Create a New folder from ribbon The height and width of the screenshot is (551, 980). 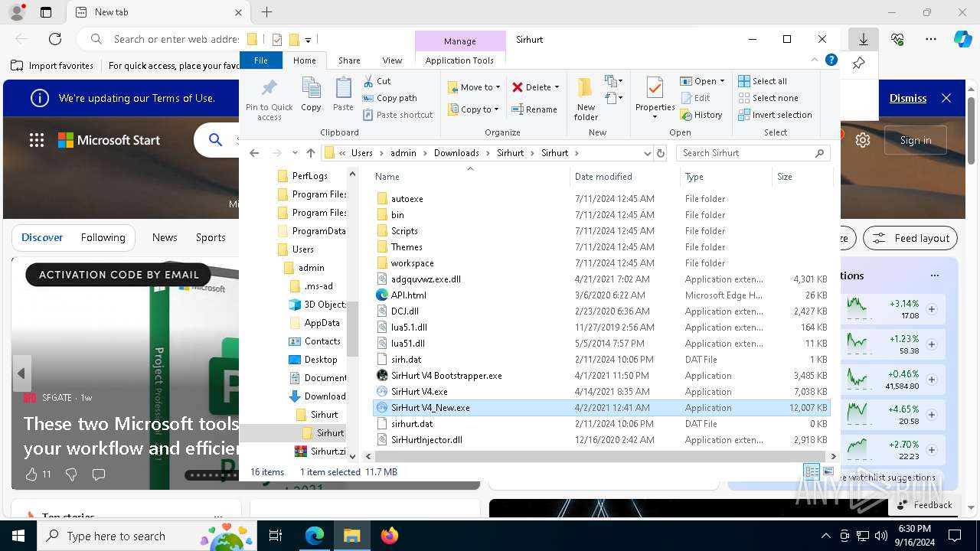coord(586,98)
